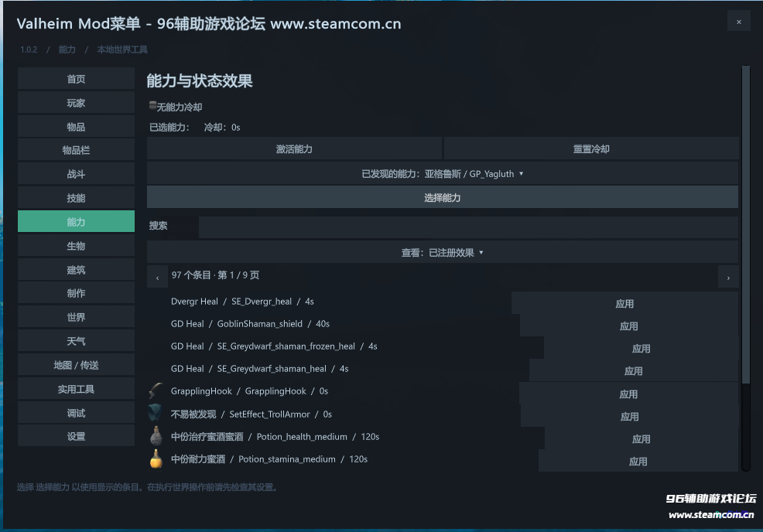
Task: Open the 地图 / 传送 tab
Action: coord(76,365)
